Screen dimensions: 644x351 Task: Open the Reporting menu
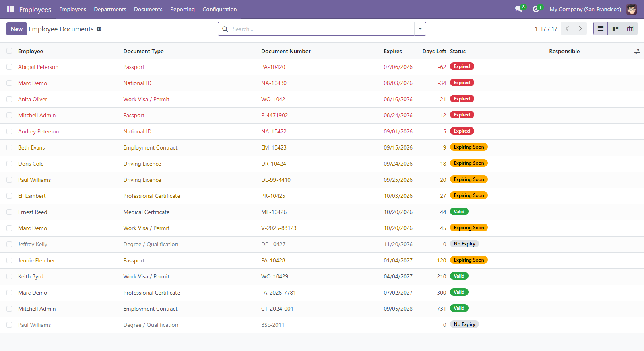coord(182,9)
